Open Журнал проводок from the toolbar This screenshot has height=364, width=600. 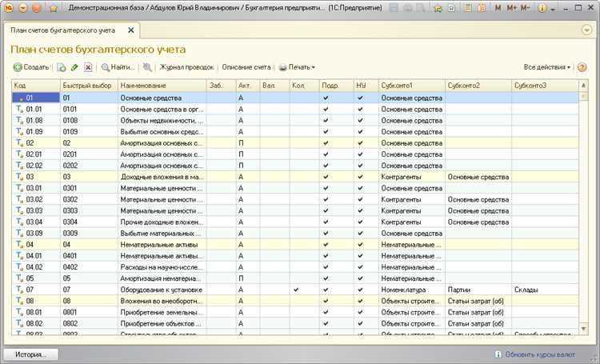point(186,67)
